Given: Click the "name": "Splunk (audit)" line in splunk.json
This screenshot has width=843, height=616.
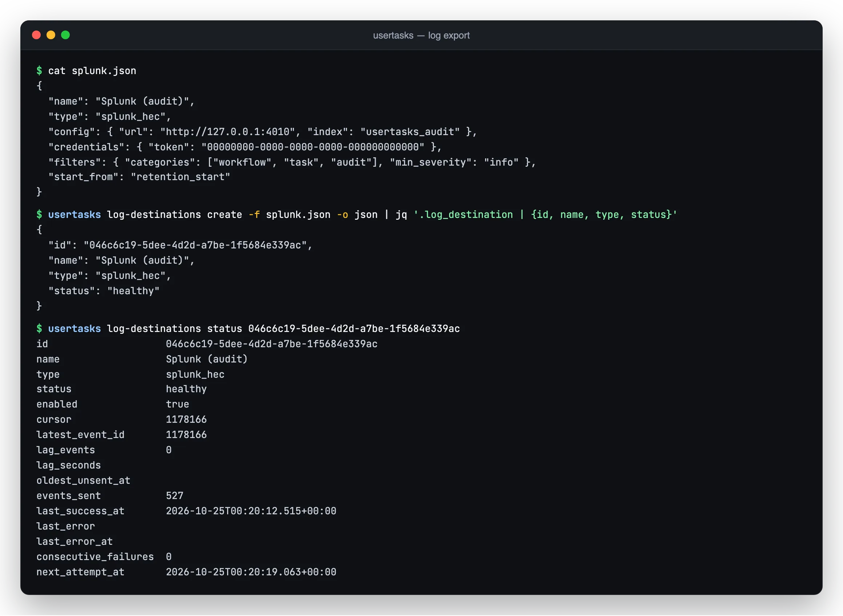Looking at the screenshot, I should coord(121,101).
